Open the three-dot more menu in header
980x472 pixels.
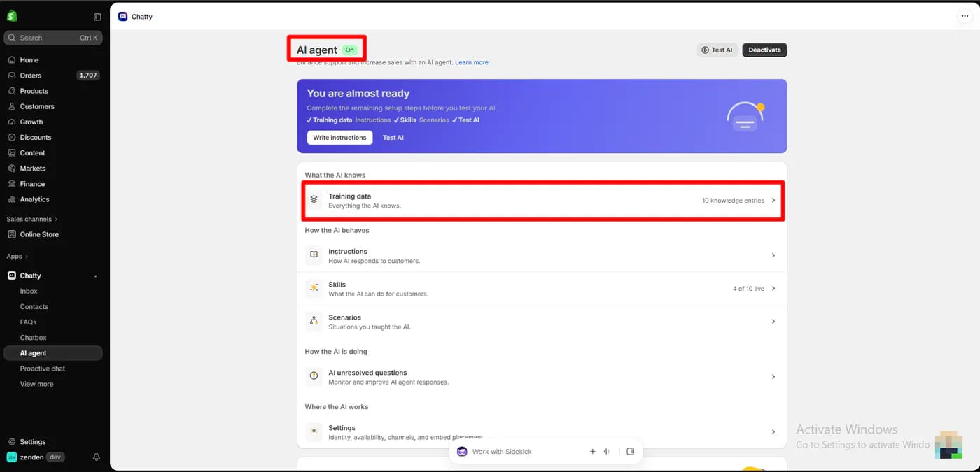click(x=965, y=17)
